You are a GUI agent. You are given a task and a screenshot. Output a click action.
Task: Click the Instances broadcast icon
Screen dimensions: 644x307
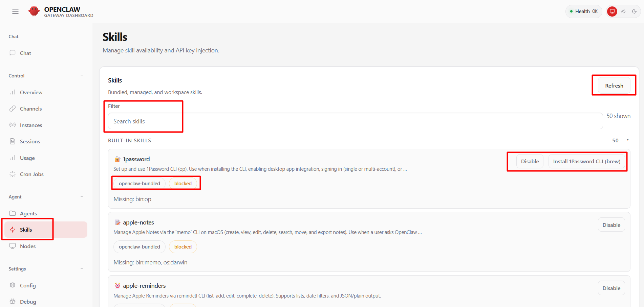[13, 125]
